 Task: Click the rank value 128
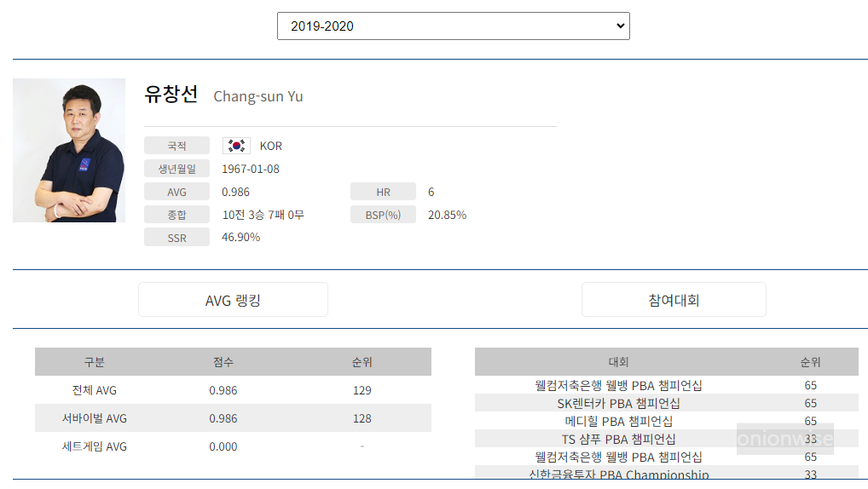click(x=362, y=419)
